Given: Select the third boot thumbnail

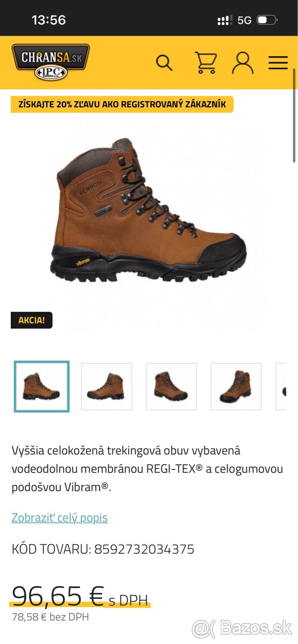Looking at the screenshot, I should tap(171, 386).
